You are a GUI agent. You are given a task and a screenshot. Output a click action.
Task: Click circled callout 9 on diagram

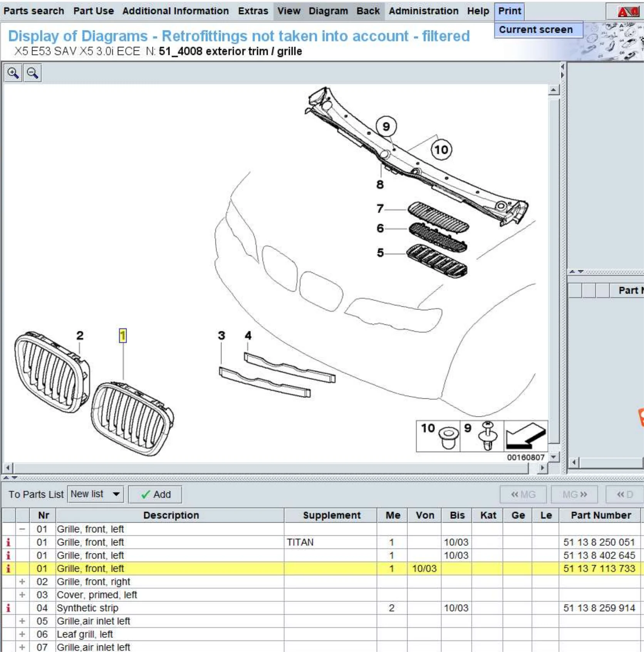[x=386, y=126]
